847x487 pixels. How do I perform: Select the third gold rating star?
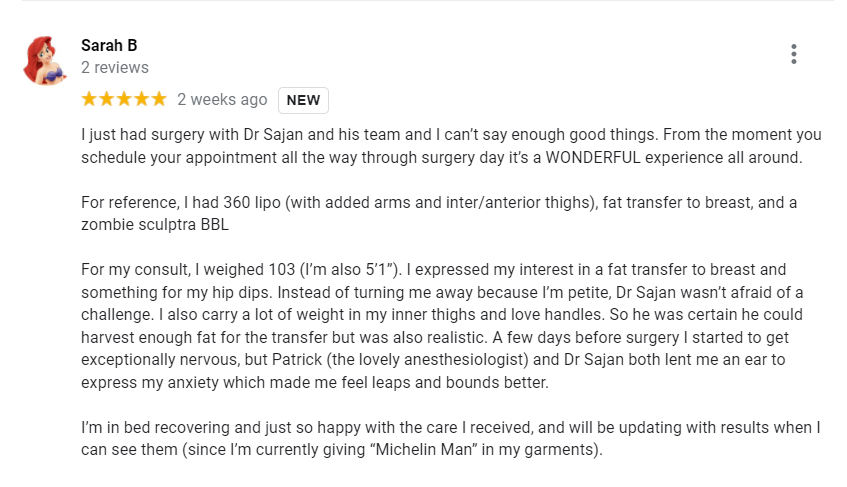(x=124, y=99)
